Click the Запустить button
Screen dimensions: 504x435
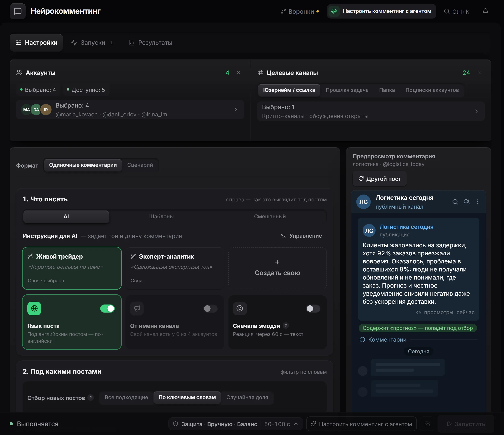466,424
